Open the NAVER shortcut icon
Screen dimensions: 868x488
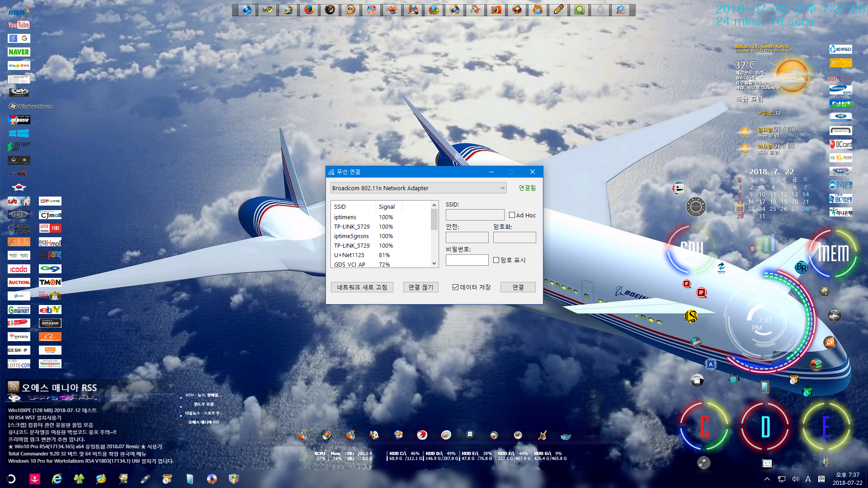19,52
